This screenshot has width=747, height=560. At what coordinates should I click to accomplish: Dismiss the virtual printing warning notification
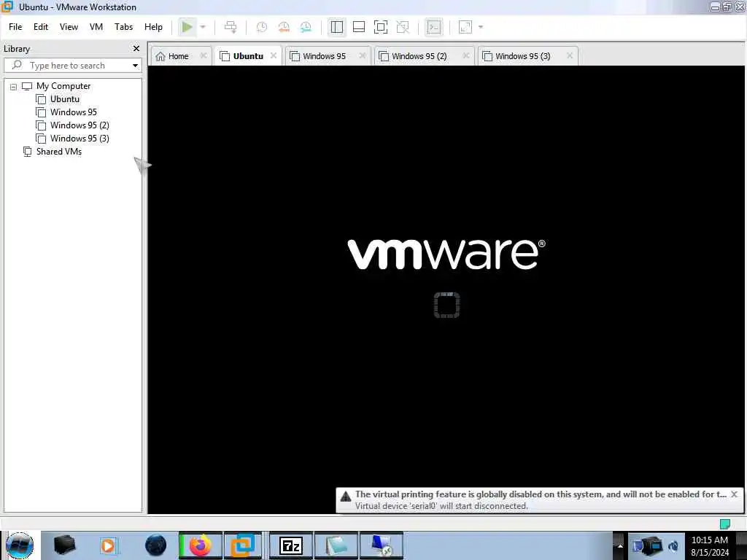tap(734, 494)
